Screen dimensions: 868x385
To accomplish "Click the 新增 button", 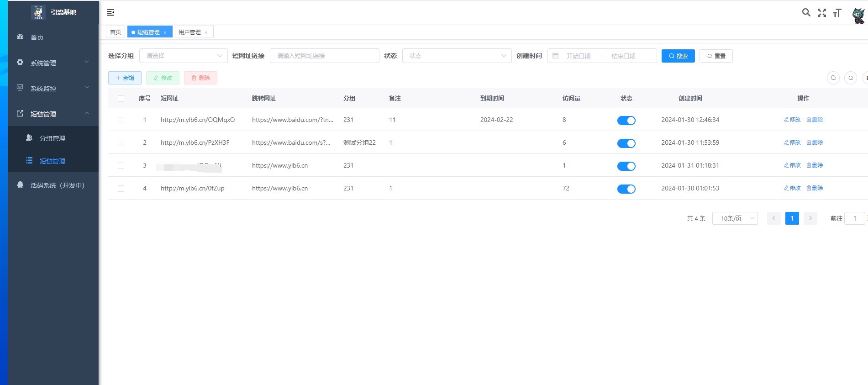I will coord(125,78).
